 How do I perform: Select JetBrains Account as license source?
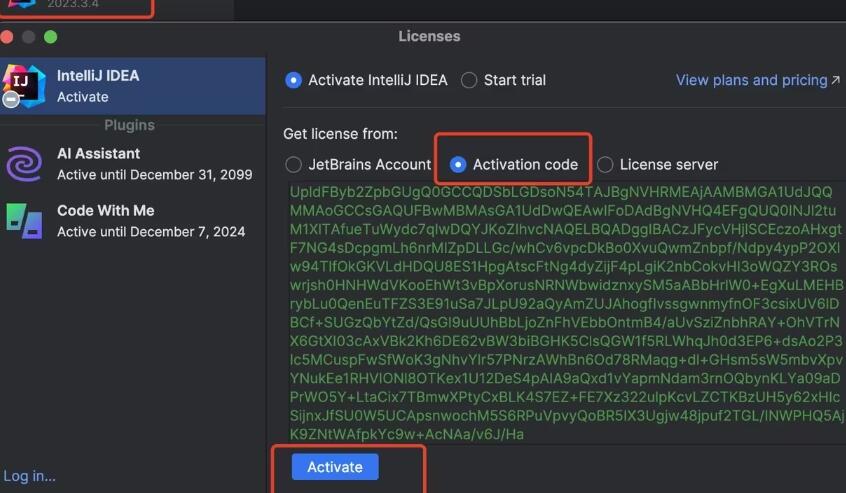pyautogui.click(x=293, y=164)
